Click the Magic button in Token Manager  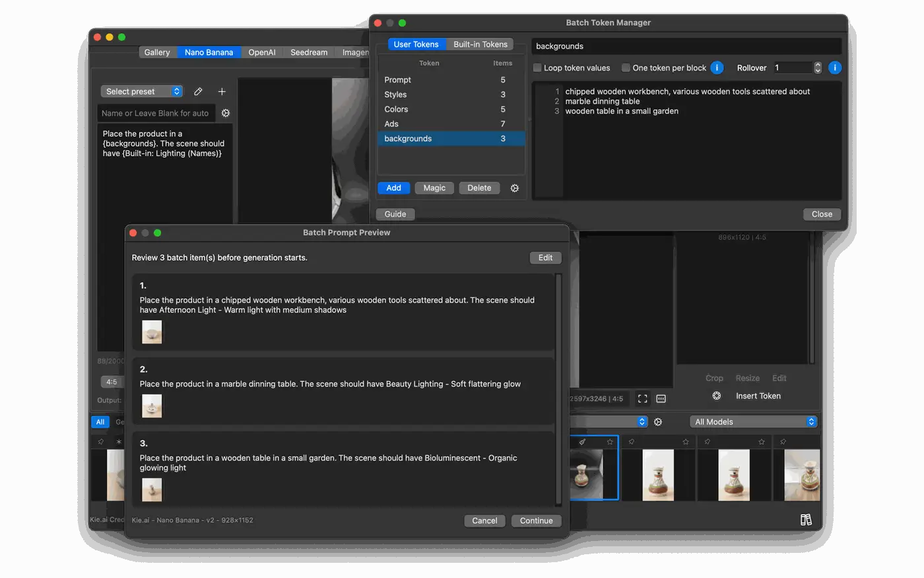click(x=434, y=188)
